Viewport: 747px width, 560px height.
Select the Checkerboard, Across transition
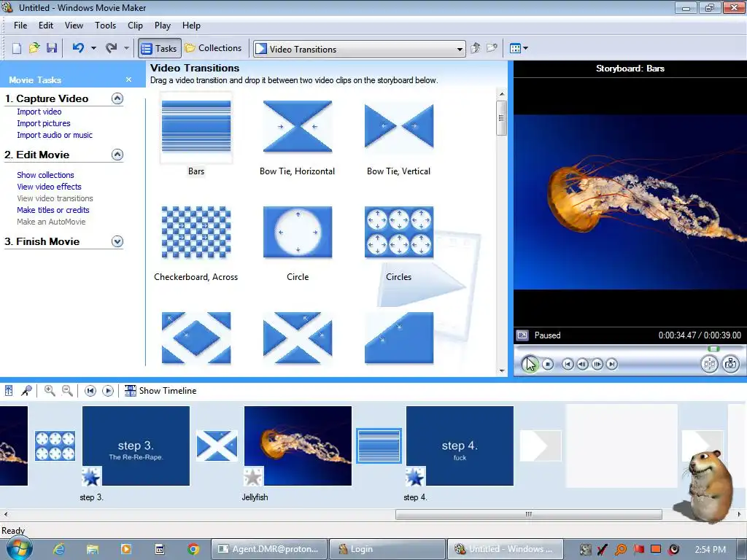click(196, 233)
